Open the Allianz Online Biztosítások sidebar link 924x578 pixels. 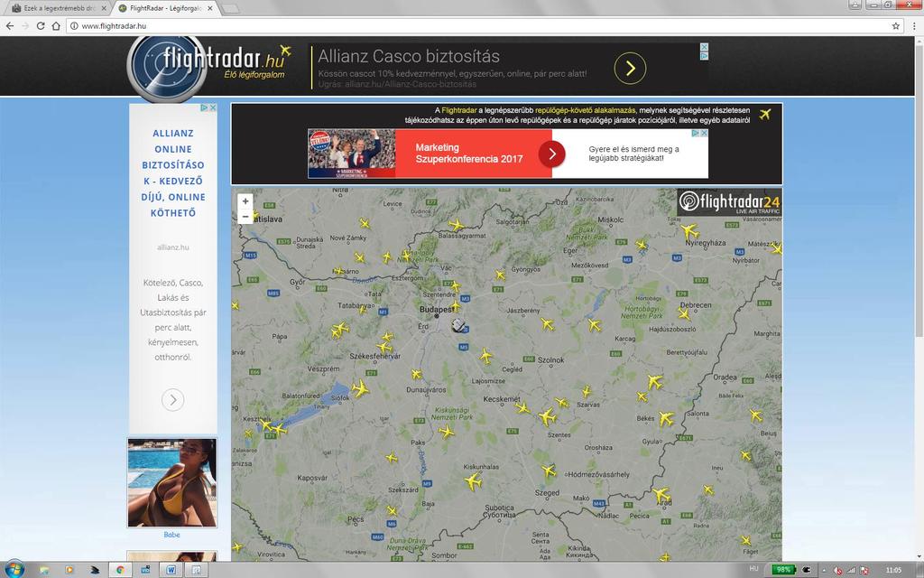point(173,172)
